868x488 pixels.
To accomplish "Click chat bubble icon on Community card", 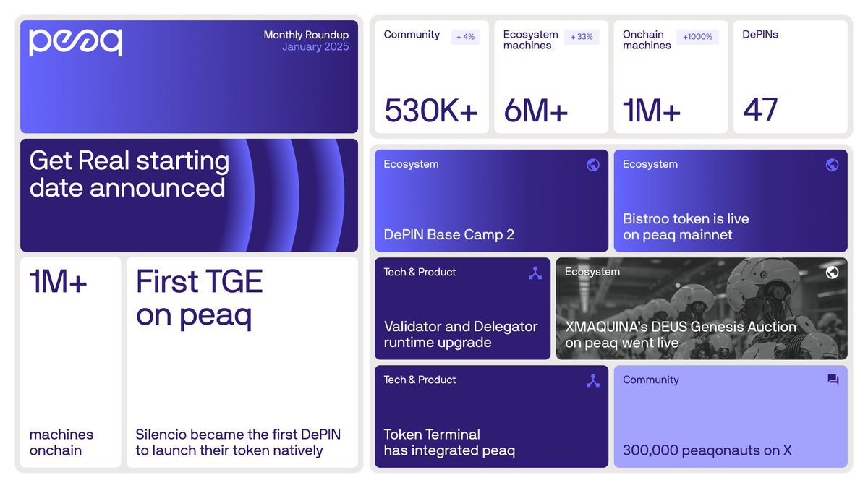I will (833, 380).
